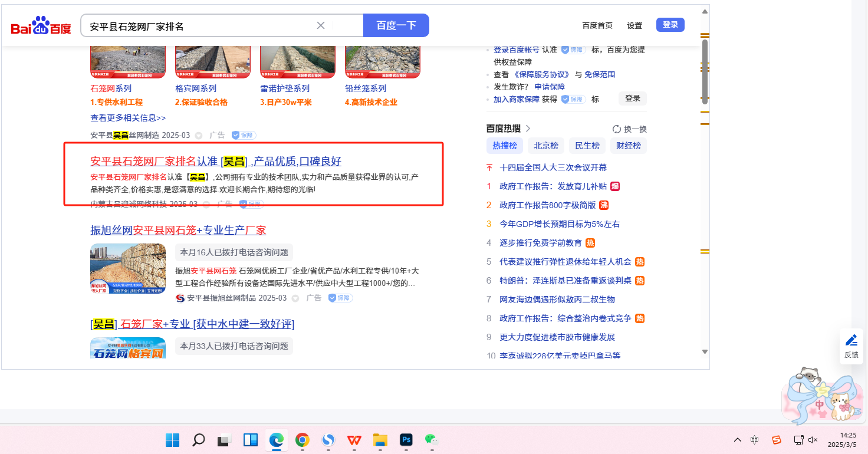Click the 热 badge next to 逐步推行免费学前教育

click(x=590, y=243)
